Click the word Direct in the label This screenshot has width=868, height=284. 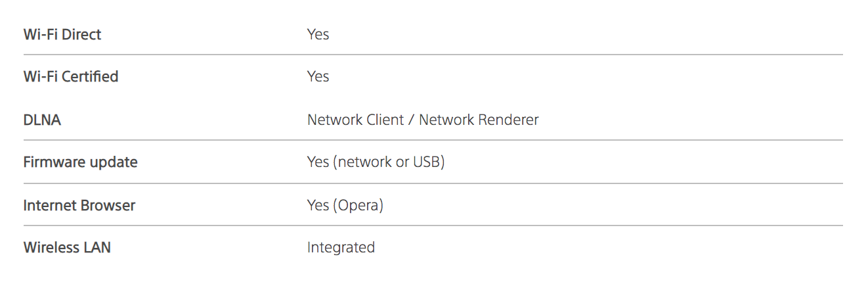tap(81, 34)
